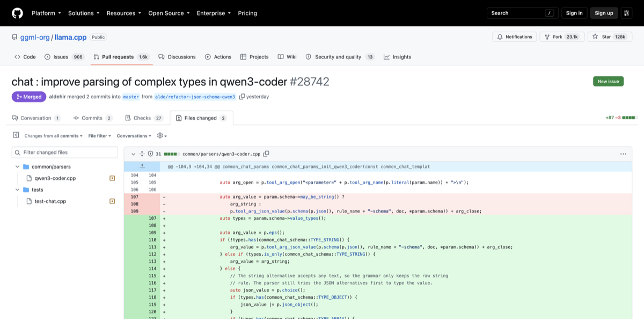Copy the head branch name icon

pos(242,97)
